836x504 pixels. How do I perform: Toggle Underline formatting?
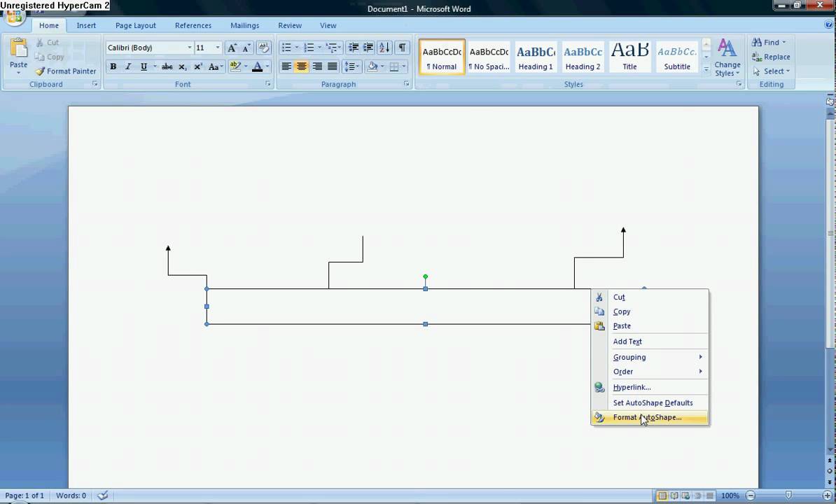pos(144,66)
